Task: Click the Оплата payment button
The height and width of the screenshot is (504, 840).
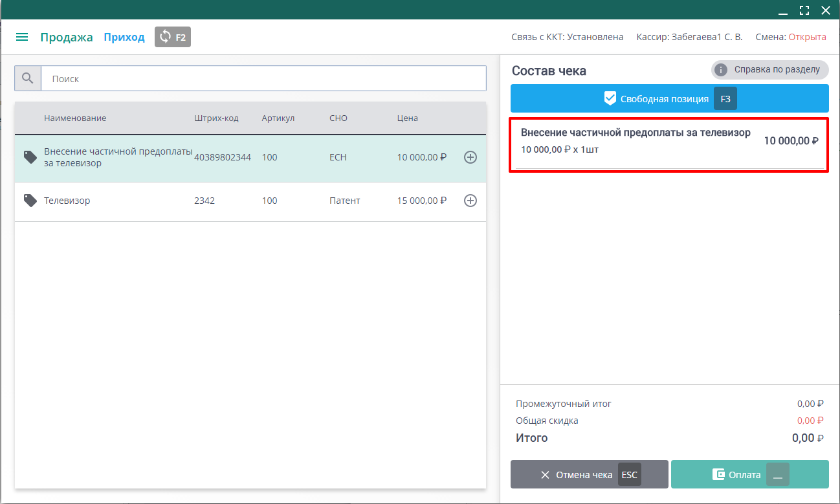Action: [750, 474]
